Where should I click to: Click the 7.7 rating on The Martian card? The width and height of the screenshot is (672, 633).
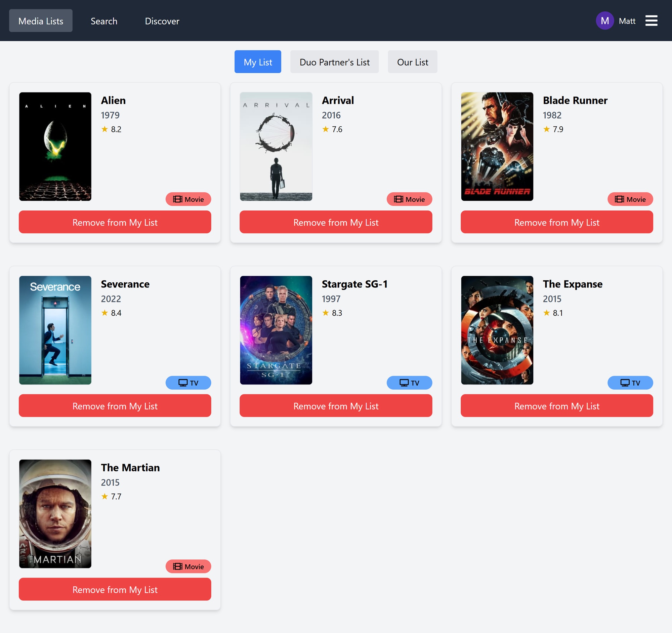[x=116, y=497]
